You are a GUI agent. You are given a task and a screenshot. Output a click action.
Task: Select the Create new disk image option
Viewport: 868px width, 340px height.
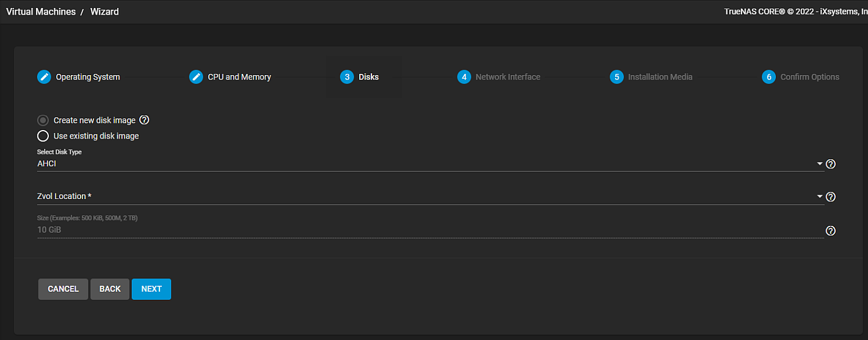(43, 120)
